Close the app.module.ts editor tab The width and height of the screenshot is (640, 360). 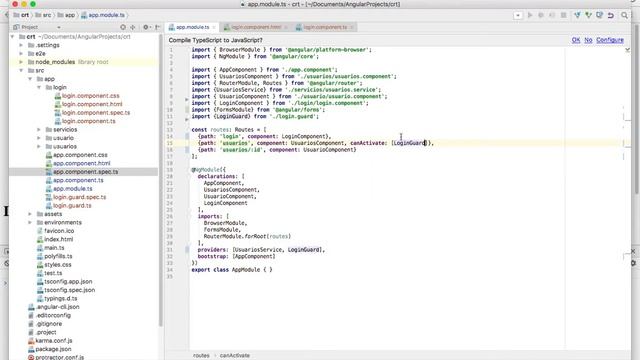[x=213, y=27]
